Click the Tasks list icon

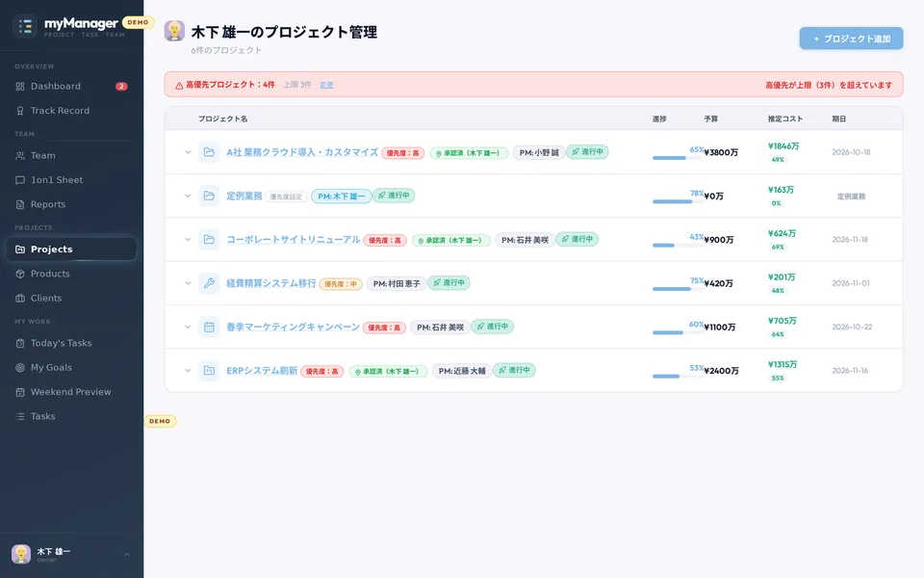pyautogui.click(x=20, y=416)
